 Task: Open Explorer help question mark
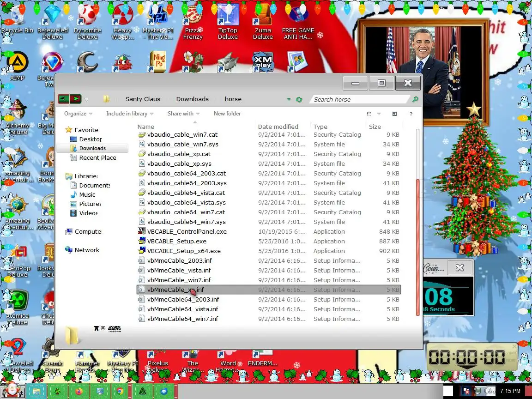click(x=411, y=114)
